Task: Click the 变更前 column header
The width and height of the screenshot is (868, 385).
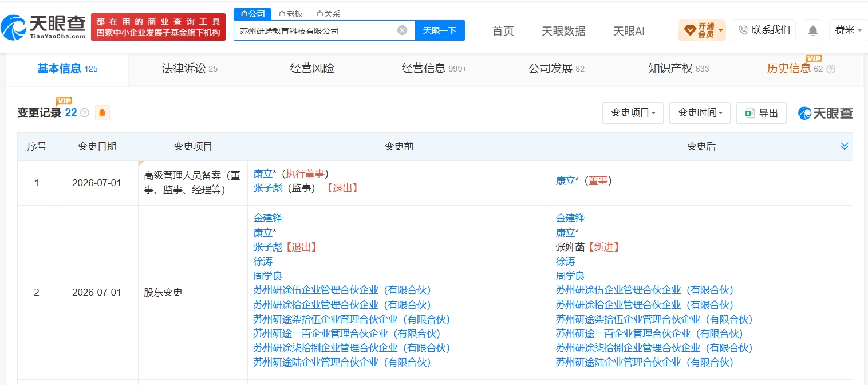Action: pos(399,146)
